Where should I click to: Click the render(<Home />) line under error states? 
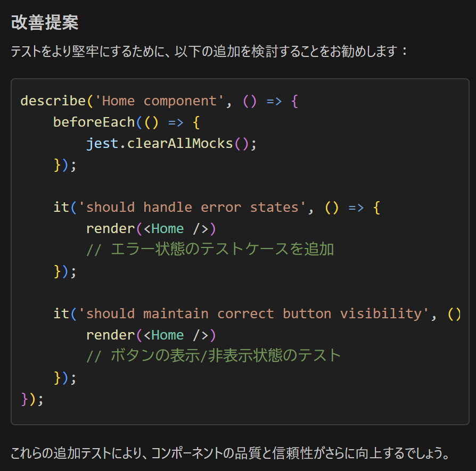(x=151, y=229)
